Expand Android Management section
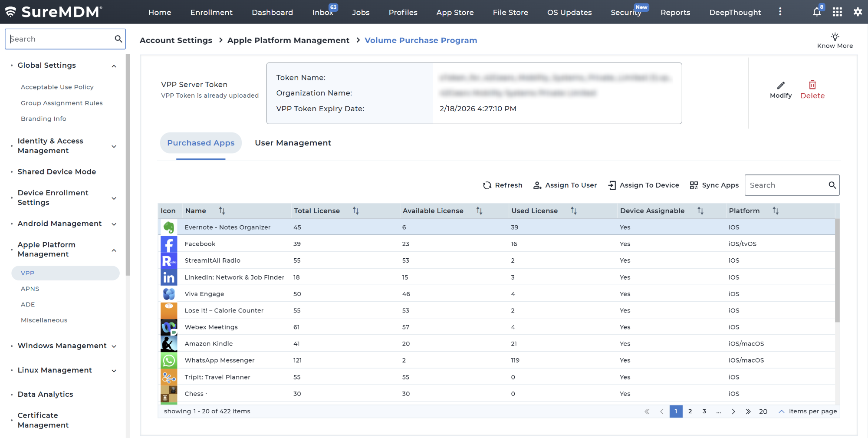This screenshot has height=438, width=868. click(114, 224)
